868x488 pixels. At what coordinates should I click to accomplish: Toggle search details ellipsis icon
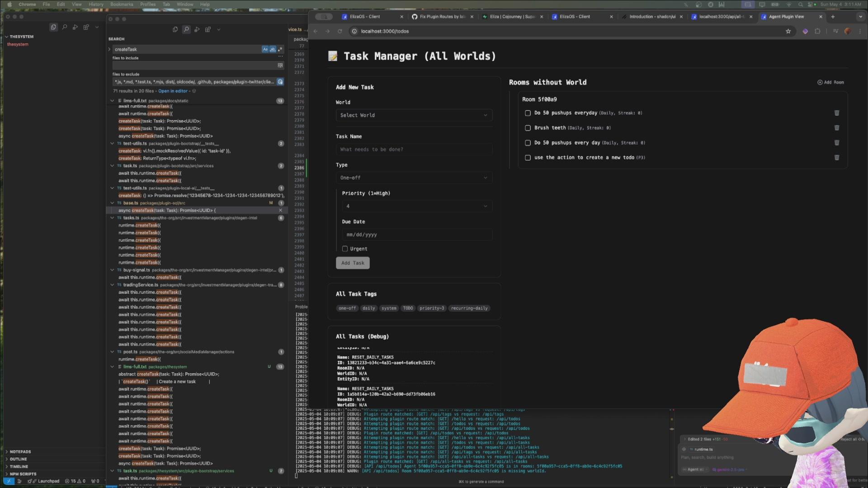[x=281, y=57]
